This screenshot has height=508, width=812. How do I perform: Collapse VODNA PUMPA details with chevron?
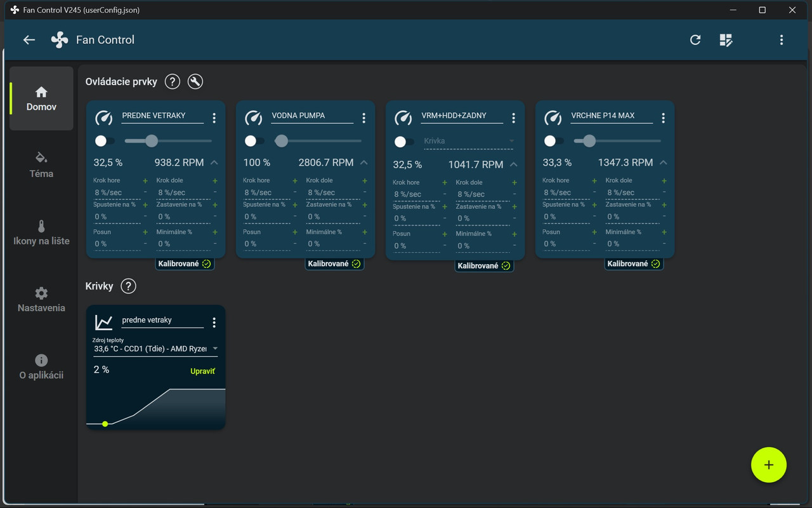click(x=364, y=163)
